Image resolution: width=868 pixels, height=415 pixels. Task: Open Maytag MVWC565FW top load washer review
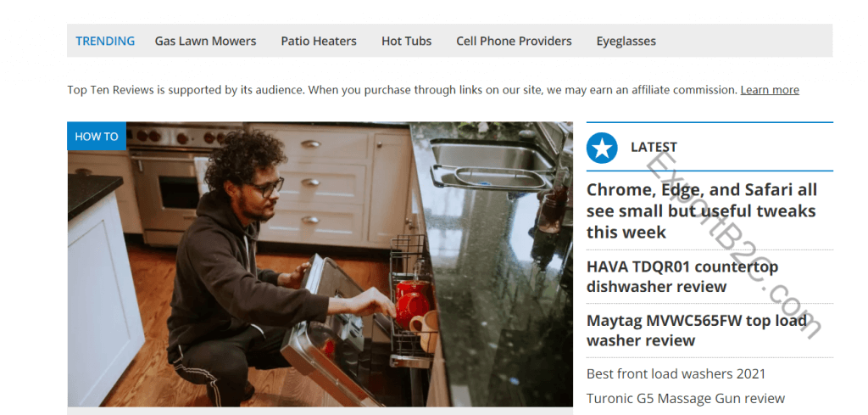pos(696,330)
